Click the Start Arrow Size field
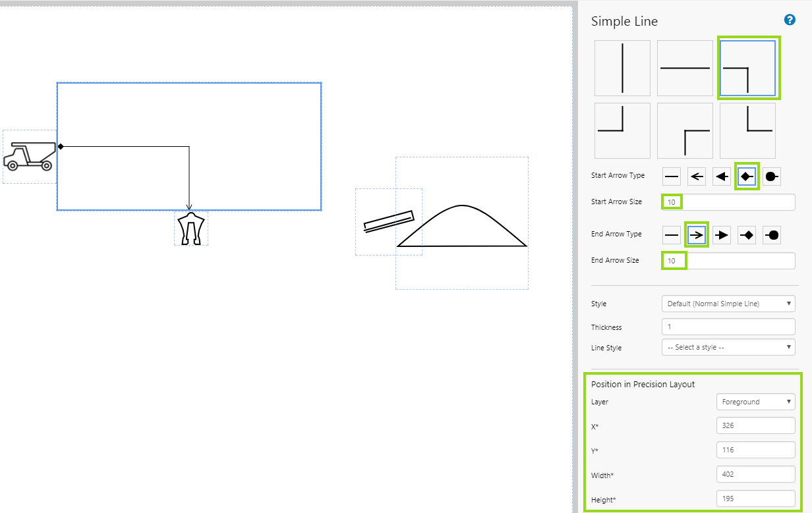The height and width of the screenshot is (513, 812). point(728,202)
